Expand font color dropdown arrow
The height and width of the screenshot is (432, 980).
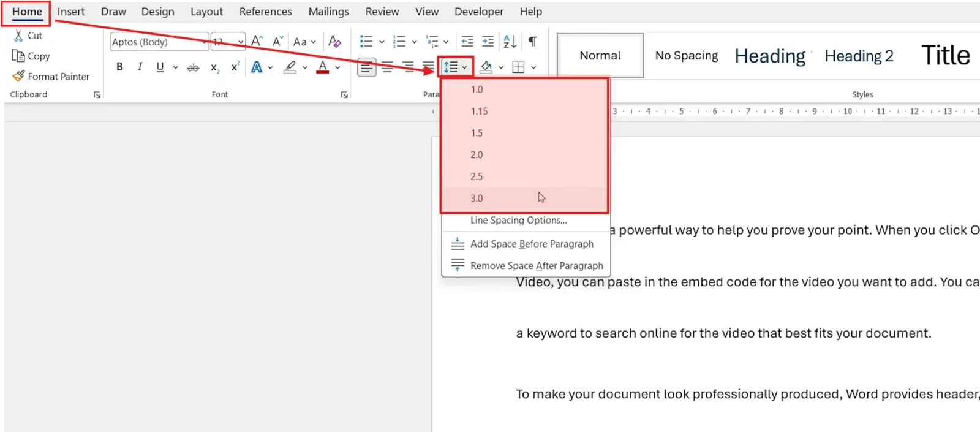point(337,67)
